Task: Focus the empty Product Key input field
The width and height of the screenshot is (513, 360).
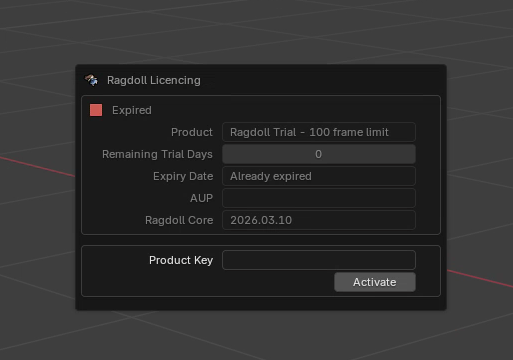Action: pyautogui.click(x=319, y=260)
